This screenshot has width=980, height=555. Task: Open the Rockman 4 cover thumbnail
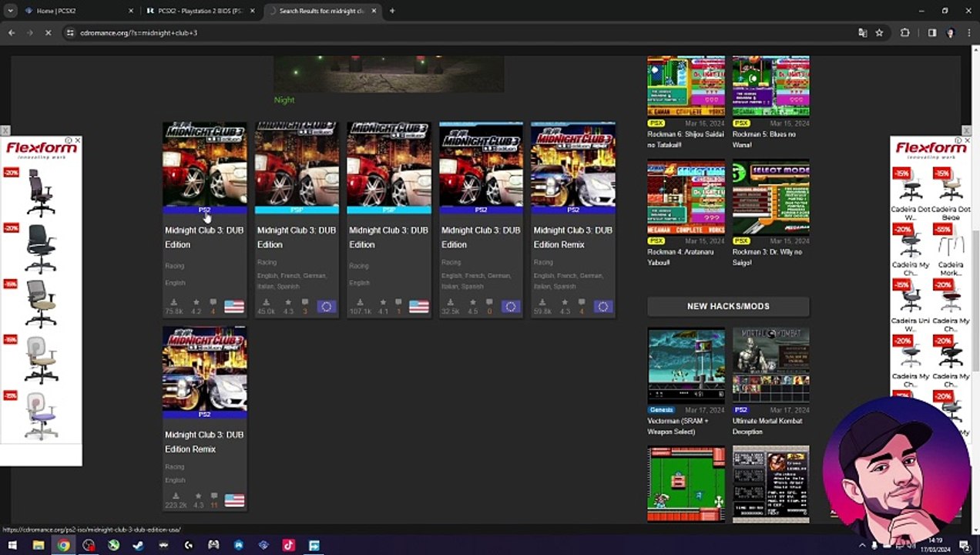point(686,197)
